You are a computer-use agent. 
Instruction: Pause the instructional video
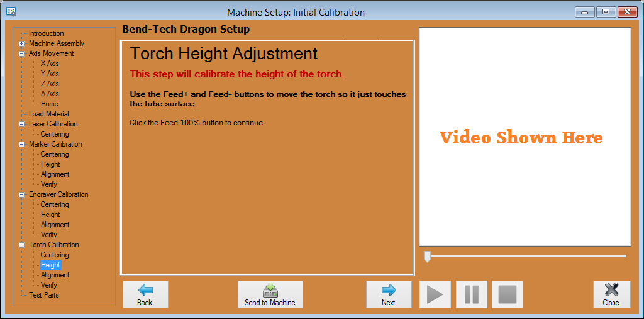tap(472, 294)
